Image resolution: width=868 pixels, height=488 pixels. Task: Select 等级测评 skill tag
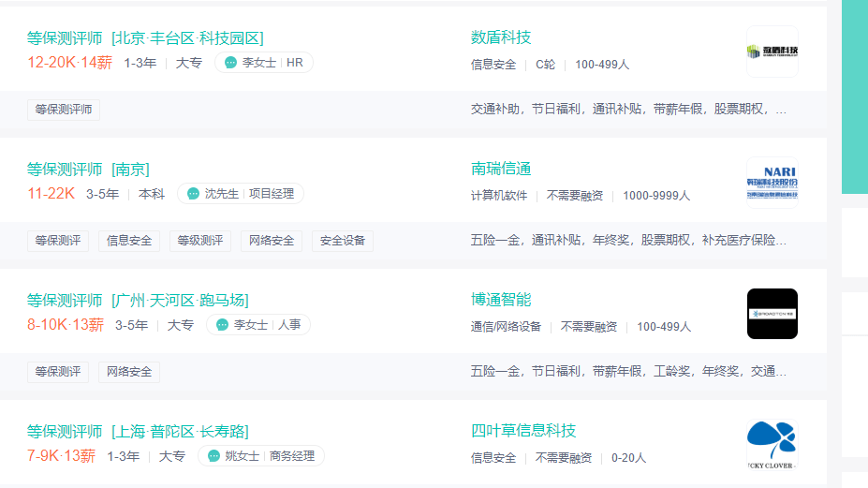click(x=200, y=241)
